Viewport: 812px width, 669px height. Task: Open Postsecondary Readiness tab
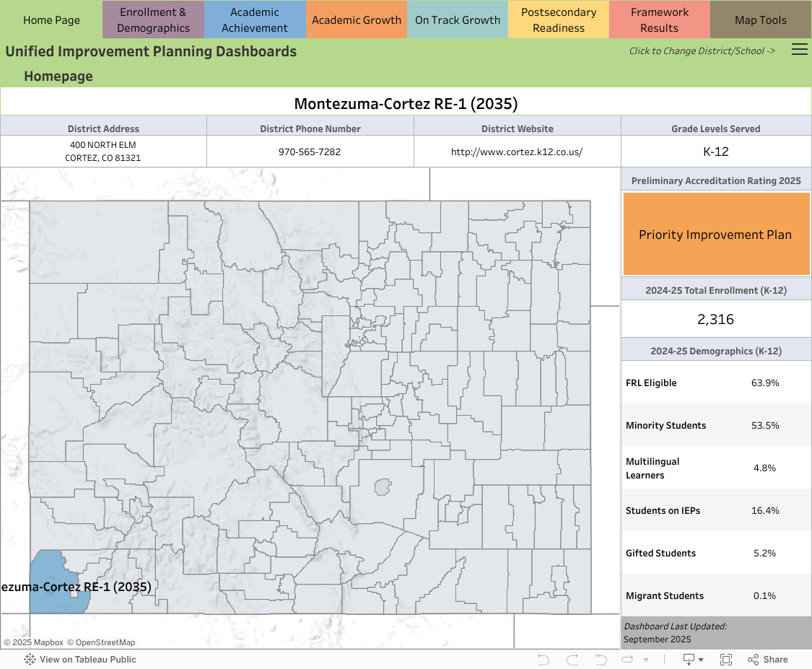click(x=559, y=19)
